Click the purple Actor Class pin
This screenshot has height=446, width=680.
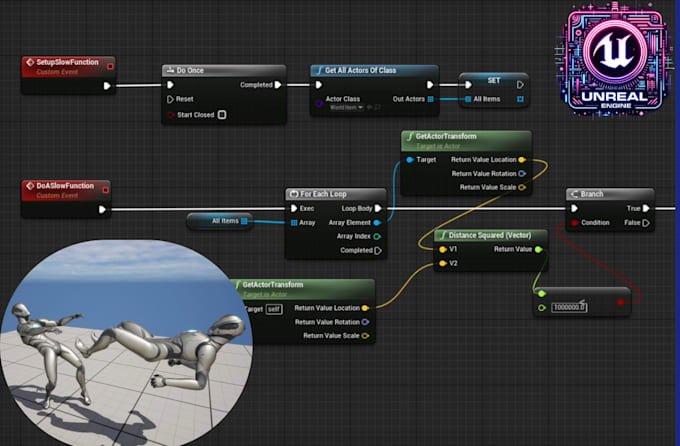point(319,103)
